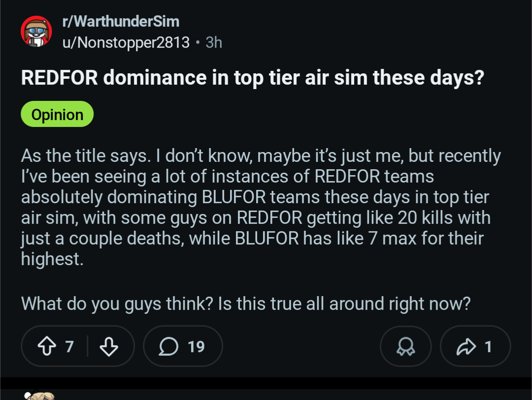The height and width of the screenshot is (400, 532).
Task: Open the r/WarthunderSim community avatar
Action: 36,32
